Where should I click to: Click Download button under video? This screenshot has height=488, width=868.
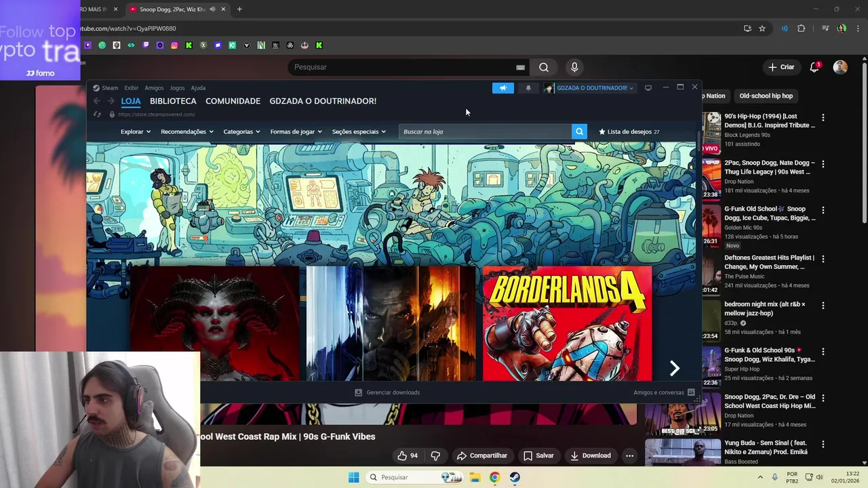coord(590,455)
